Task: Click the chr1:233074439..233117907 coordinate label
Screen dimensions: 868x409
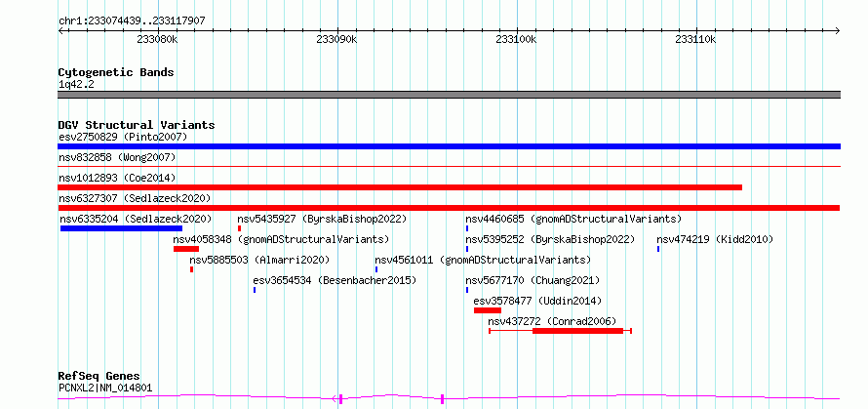Action: click(x=132, y=21)
